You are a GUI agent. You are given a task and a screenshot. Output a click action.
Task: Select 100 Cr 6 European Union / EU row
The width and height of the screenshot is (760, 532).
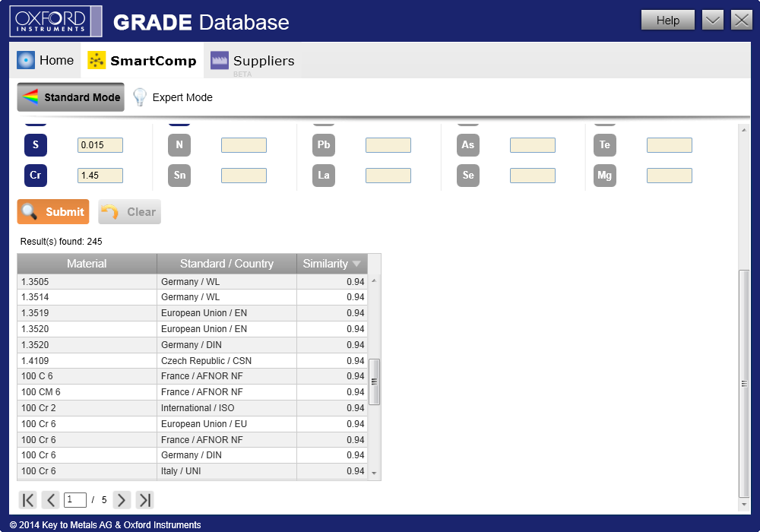point(192,424)
